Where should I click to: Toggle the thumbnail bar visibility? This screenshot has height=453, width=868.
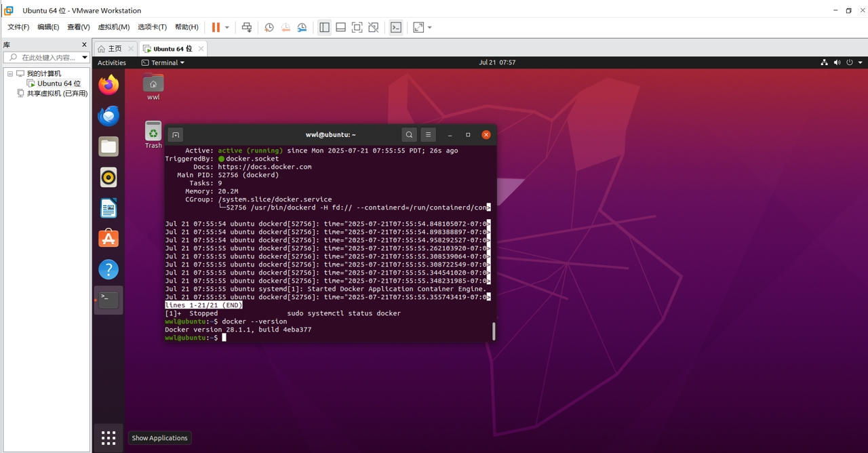coord(340,27)
